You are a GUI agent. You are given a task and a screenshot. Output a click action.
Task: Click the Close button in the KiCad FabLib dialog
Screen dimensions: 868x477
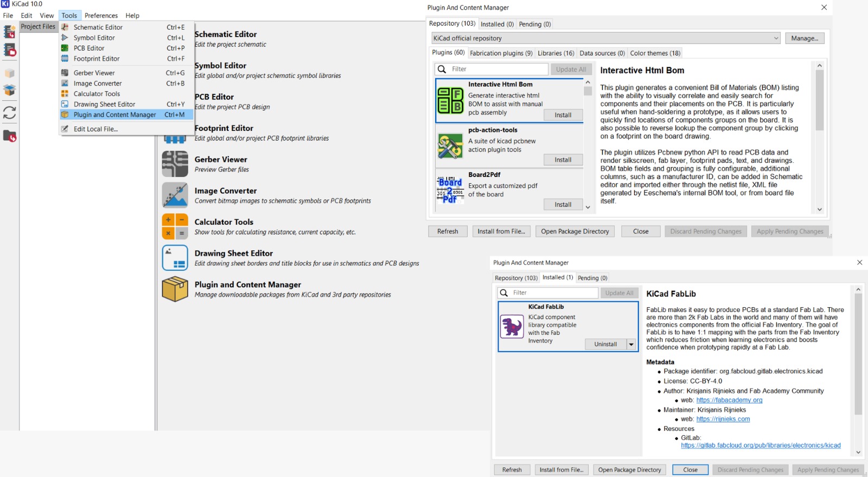(691, 470)
